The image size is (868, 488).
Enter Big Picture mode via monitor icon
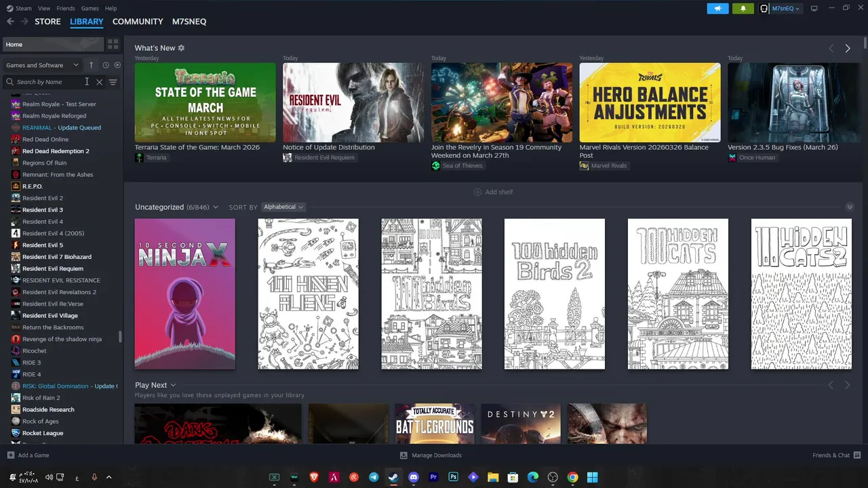click(814, 8)
